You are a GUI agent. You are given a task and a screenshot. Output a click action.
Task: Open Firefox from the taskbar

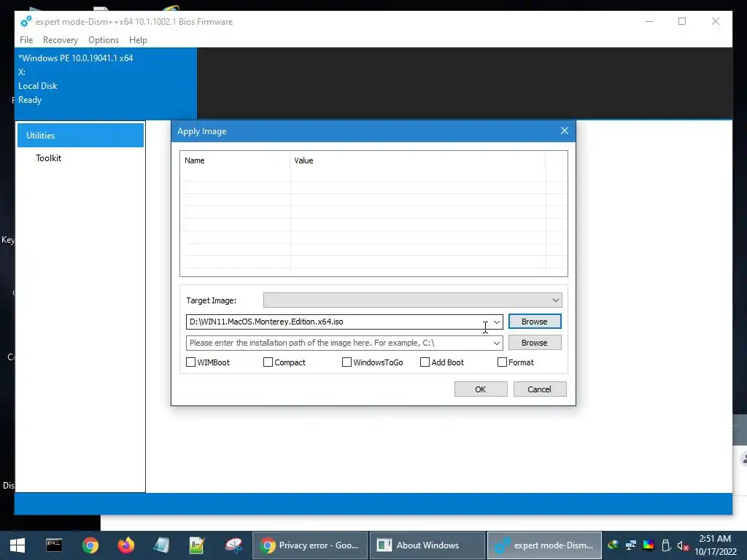click(125, 545)
